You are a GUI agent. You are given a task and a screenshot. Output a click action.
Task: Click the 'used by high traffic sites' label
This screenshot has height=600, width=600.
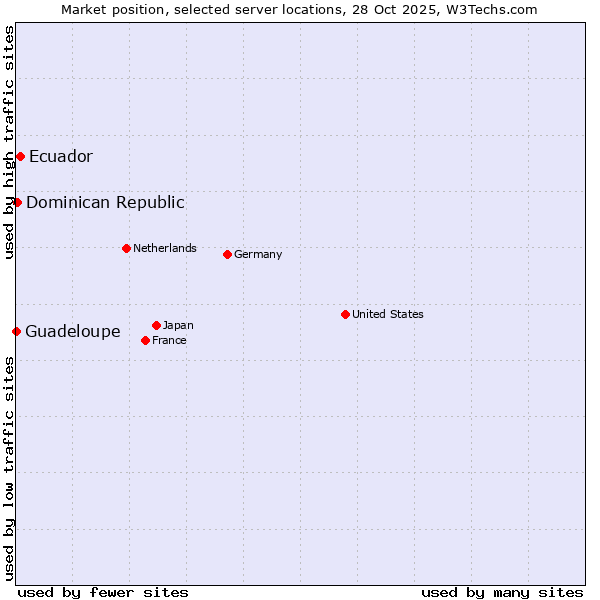click(x=9, y=142)
